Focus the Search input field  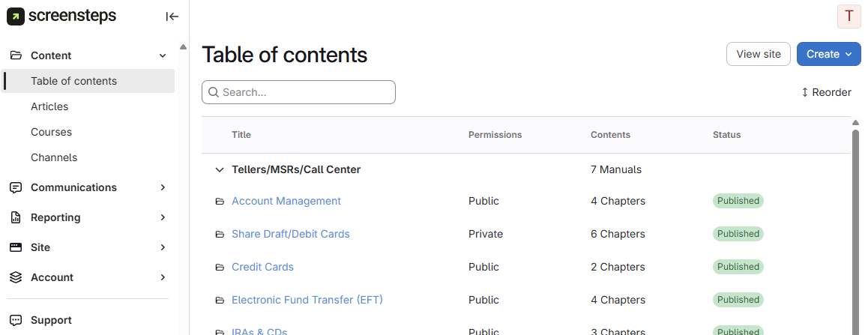pos(304,92)
